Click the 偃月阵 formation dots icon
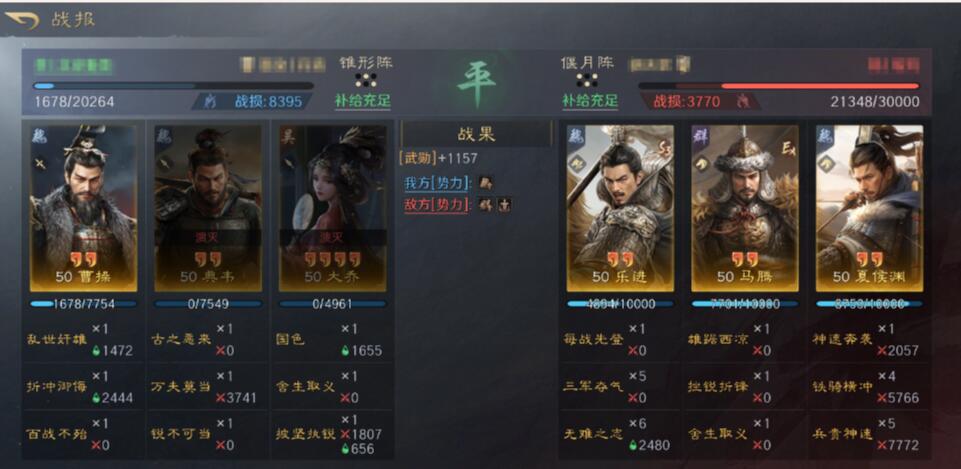This screenshot has height=469, width=961. (587, 80)
